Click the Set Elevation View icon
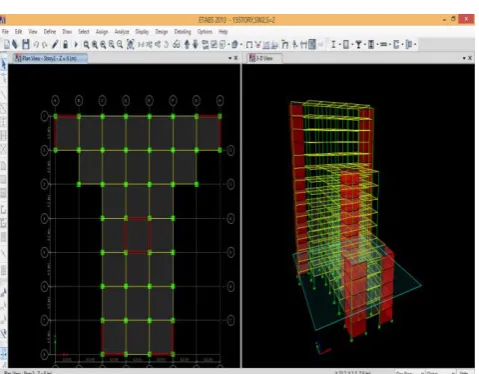The height and width of the screenshot is (374, 479). (157, 44)
